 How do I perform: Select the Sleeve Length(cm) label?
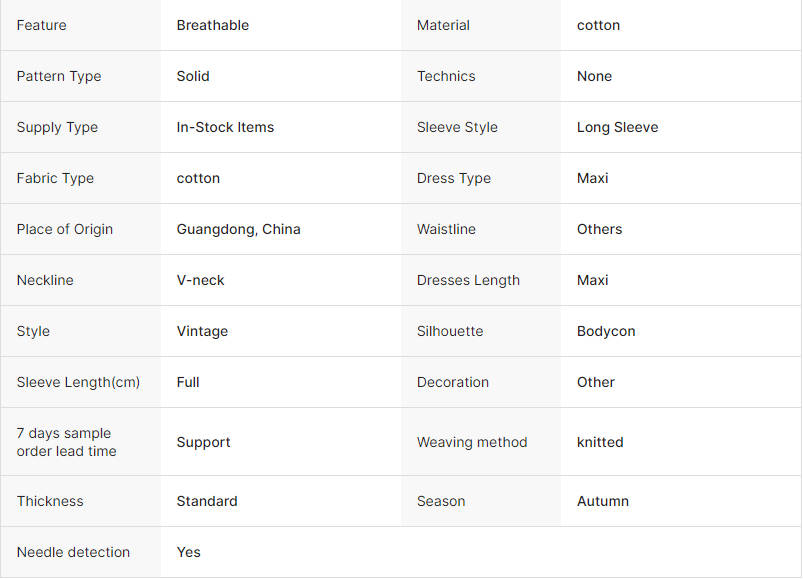click(78, 382)
